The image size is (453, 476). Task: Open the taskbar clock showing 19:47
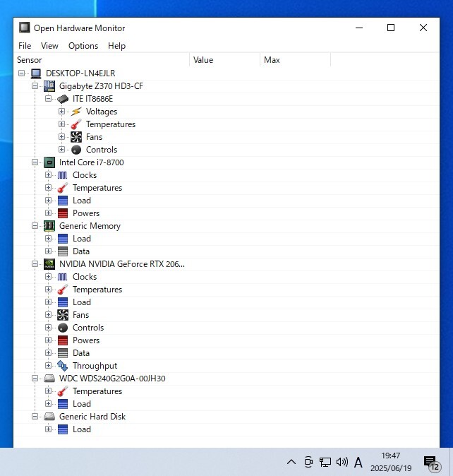click(x=391, y=462)
